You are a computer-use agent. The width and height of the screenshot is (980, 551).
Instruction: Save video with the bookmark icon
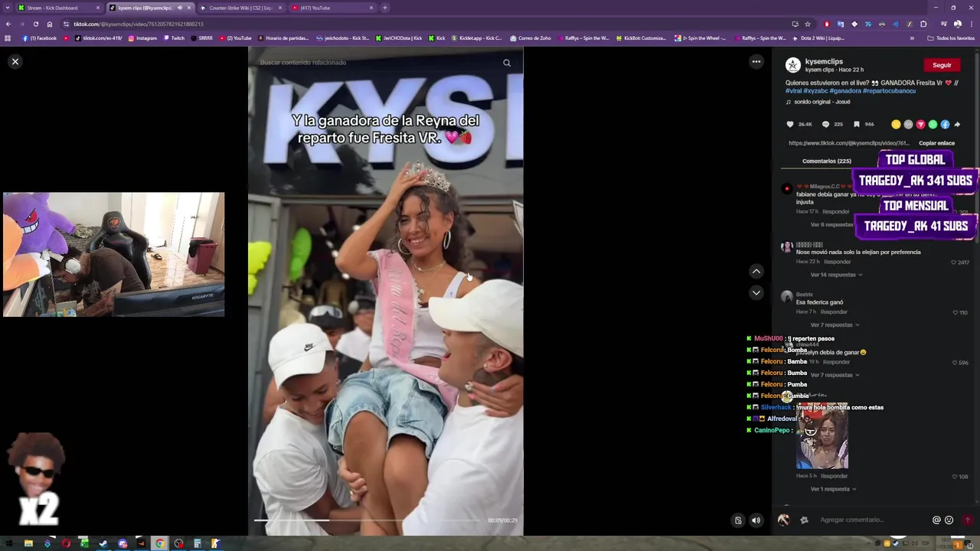(856, 124)
